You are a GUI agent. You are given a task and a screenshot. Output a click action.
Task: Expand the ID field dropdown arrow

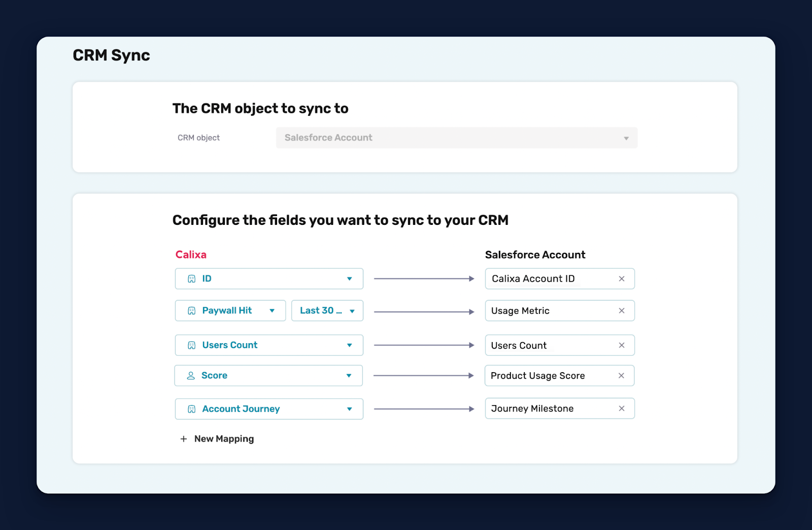coord(349,279)
